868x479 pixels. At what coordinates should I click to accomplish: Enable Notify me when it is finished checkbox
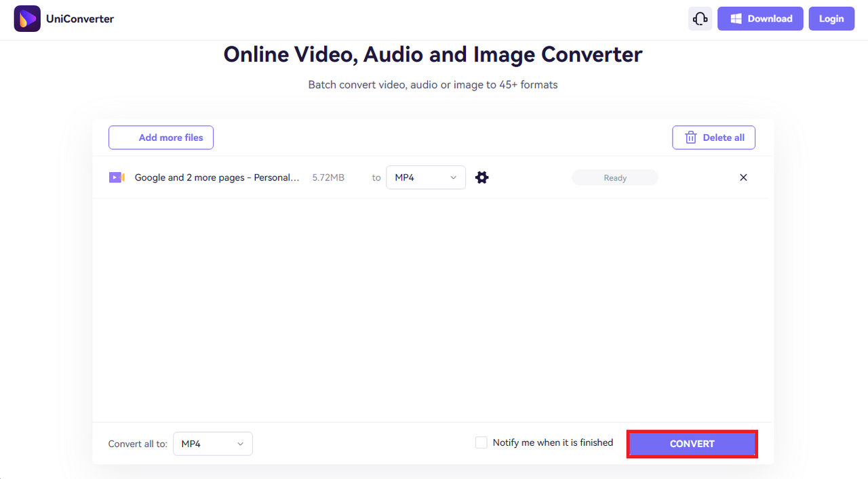(481, 442)
